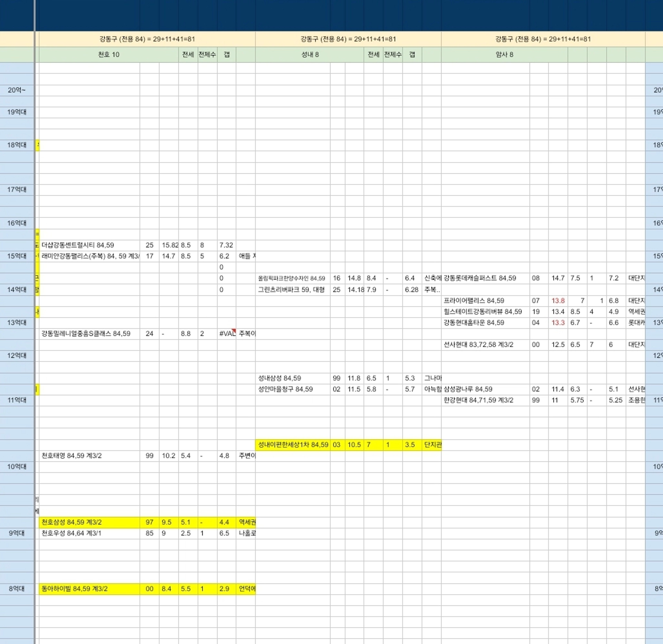Click the red 13.3 price cell

pyautogui.click(x=558, y=323)
